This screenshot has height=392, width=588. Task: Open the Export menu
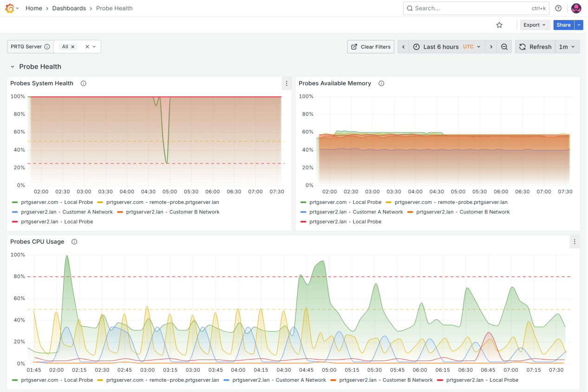[x=534, y=25]
